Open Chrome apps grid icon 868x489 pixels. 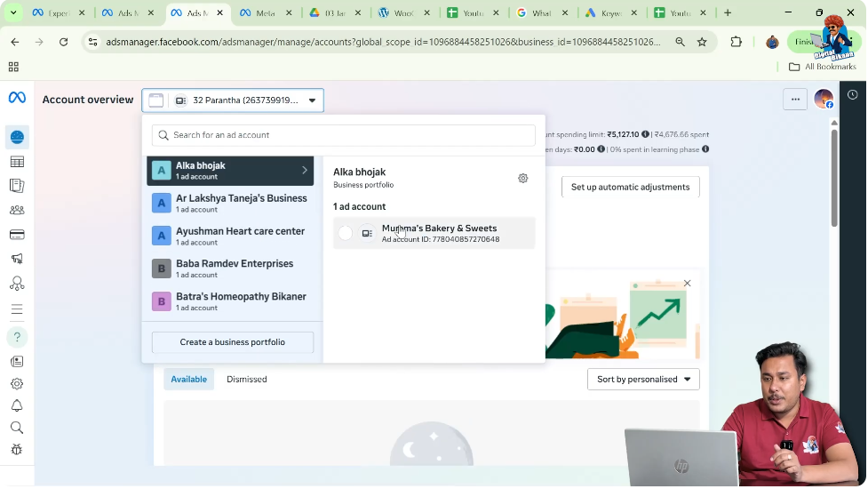(13, 67)
